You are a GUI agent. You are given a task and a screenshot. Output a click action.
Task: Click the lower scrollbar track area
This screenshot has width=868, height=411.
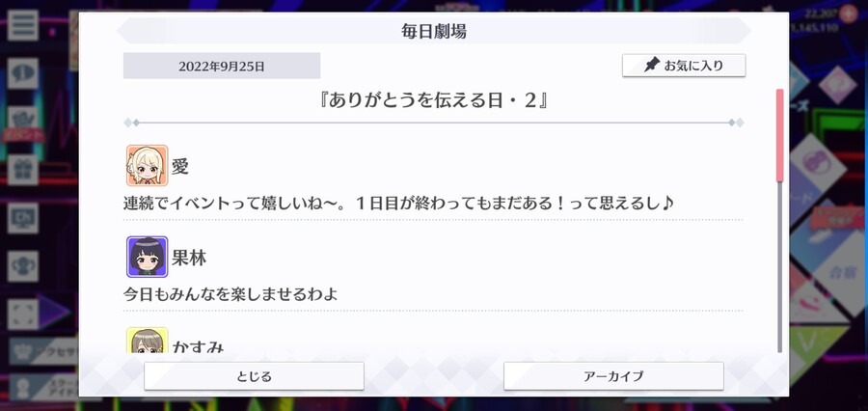coord(779,267)
